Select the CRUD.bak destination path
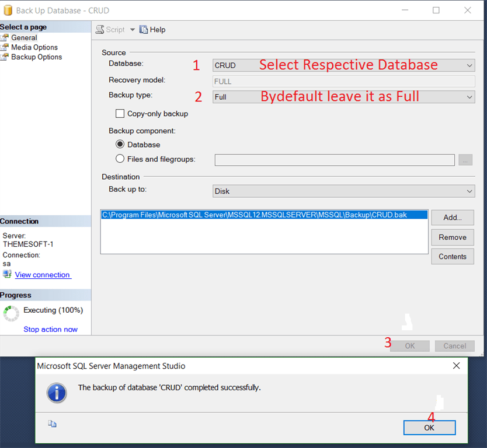 [264, 215]
